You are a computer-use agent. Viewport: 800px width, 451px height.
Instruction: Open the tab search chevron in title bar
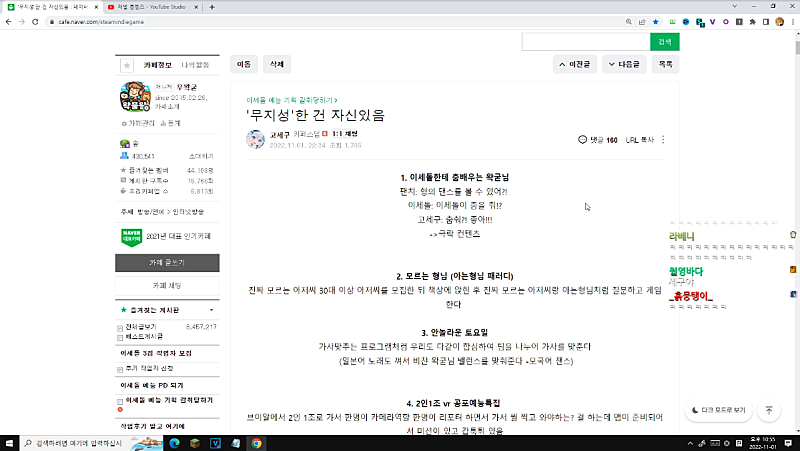pyautogui.click(x=735, y=7)
